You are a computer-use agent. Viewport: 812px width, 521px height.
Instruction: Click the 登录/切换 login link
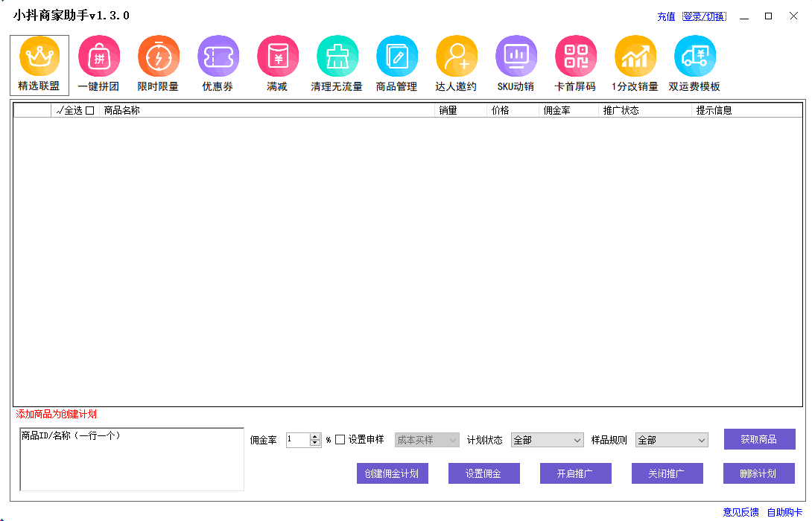coord(704,16)
